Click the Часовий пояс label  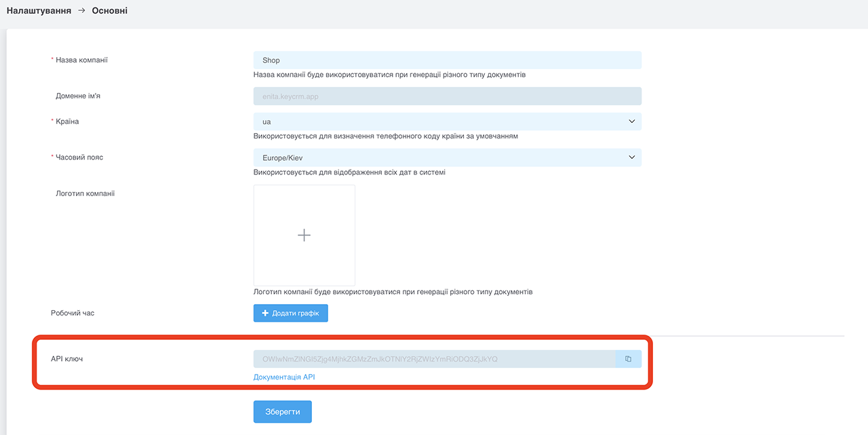click(79, 157)
